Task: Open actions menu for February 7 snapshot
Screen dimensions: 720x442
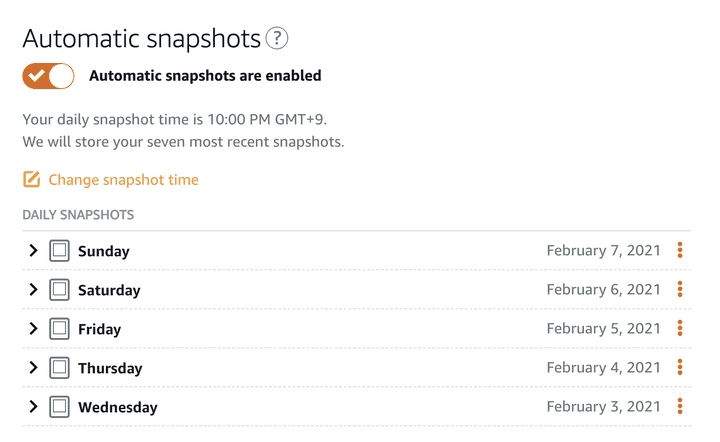Action: 680,250
